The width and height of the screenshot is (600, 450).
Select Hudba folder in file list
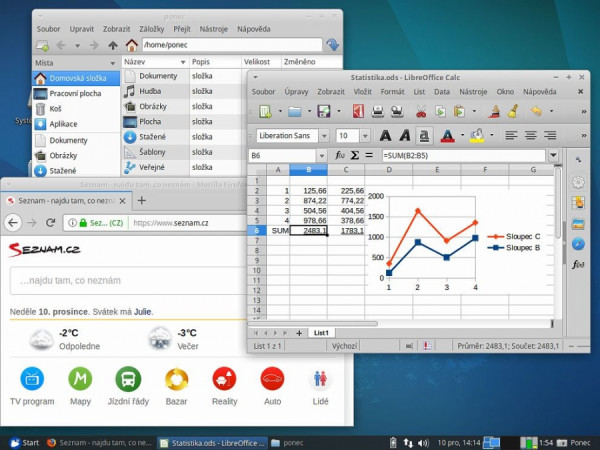[150, 91]
